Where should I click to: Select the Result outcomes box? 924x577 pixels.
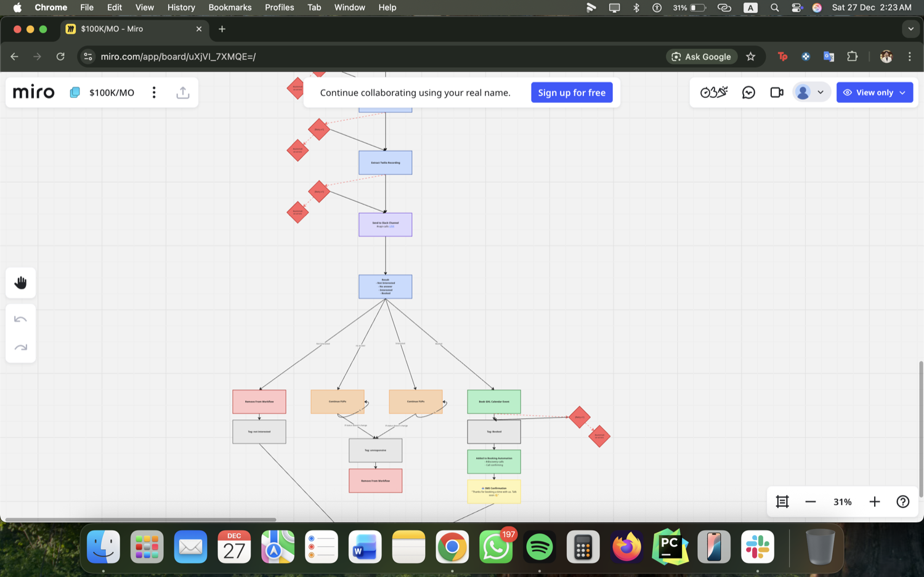(386, 287)
